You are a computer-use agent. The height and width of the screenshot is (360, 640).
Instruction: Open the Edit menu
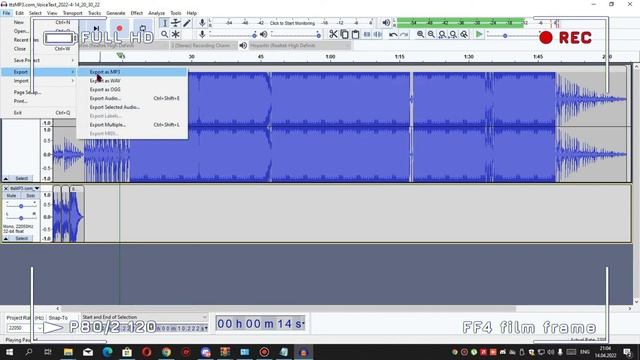[19, 13]
